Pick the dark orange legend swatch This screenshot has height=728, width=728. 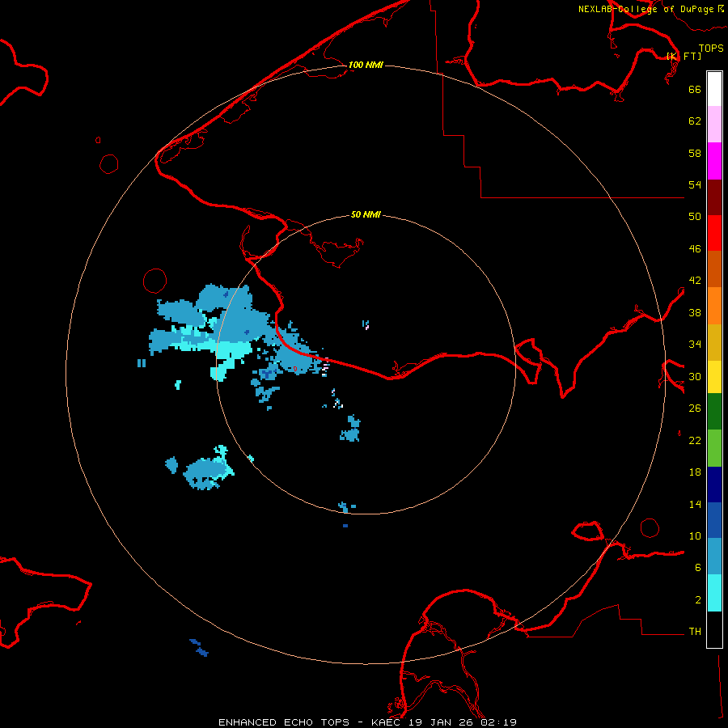click(x=714, y=269)
